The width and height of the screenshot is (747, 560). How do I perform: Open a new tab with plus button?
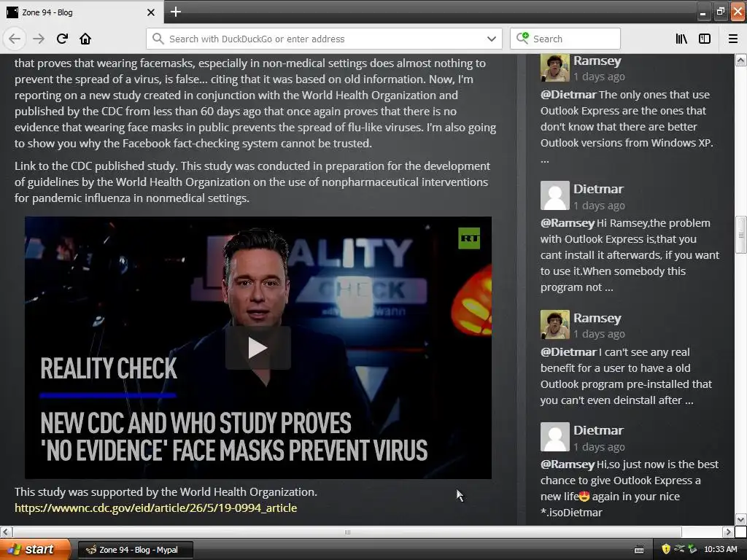[x=175, y=12]
